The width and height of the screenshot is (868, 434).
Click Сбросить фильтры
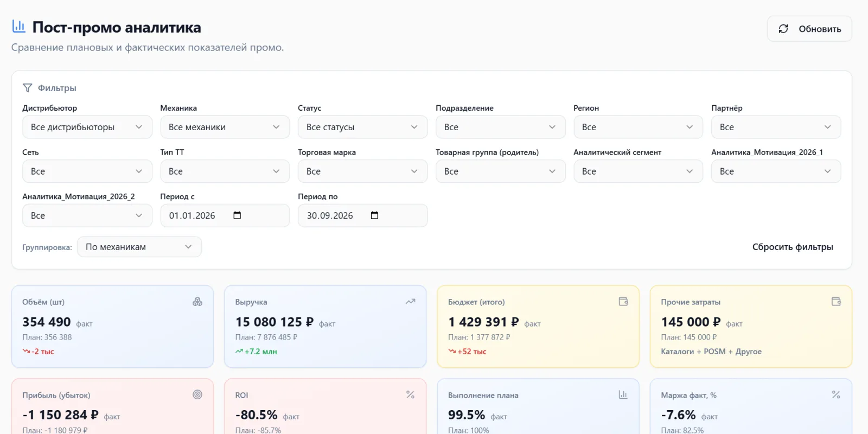[793, 247]
